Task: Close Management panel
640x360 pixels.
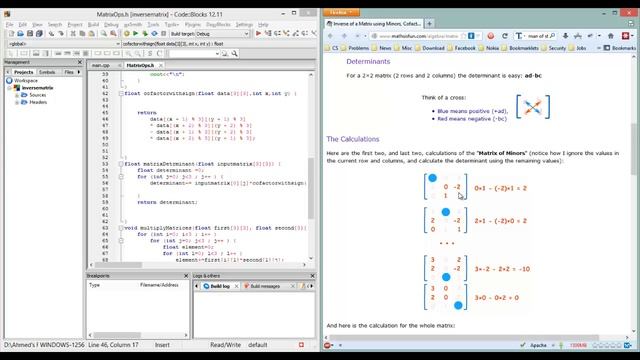Action: [80, 62]
